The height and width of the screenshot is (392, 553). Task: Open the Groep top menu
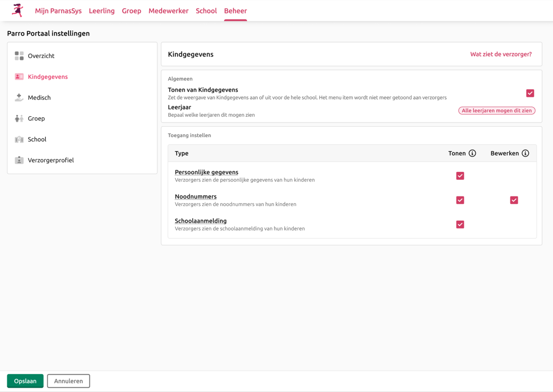[x=131, y=11]
